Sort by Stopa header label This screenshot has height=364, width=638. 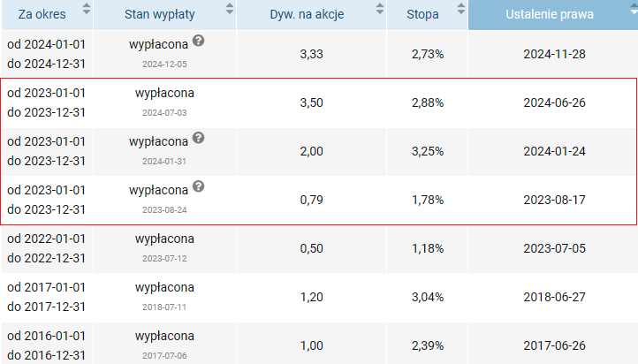point(422,14)
